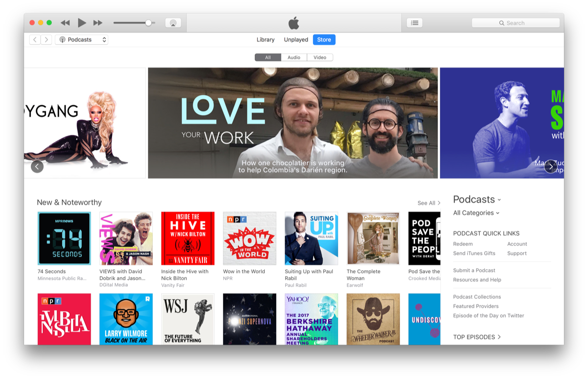Open the Wow in the World podcast thumbnail
588x379 pixels.
point(249,238)
